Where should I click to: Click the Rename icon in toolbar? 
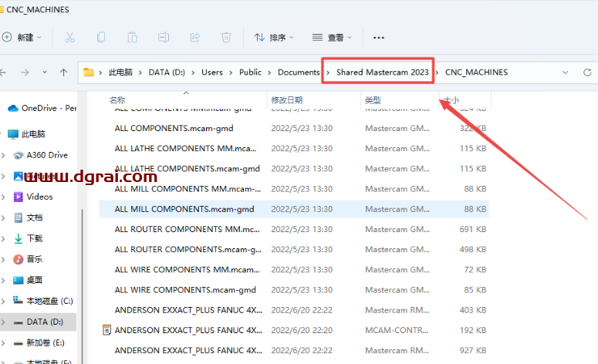[x=164, y=37]
